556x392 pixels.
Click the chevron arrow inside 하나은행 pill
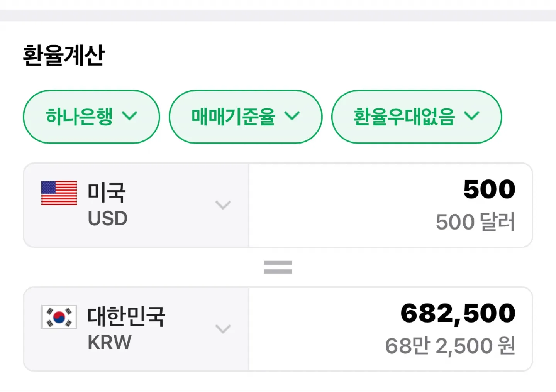pos(129,116)
